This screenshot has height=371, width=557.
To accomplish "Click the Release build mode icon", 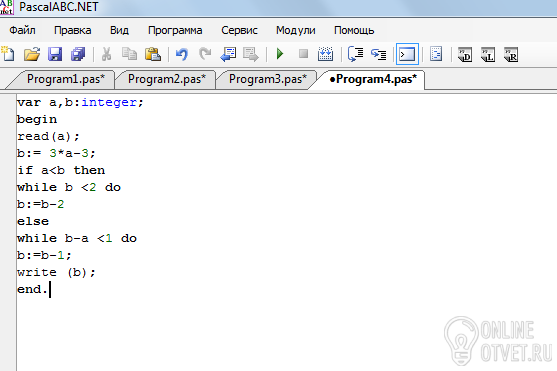I will [511, 55].
